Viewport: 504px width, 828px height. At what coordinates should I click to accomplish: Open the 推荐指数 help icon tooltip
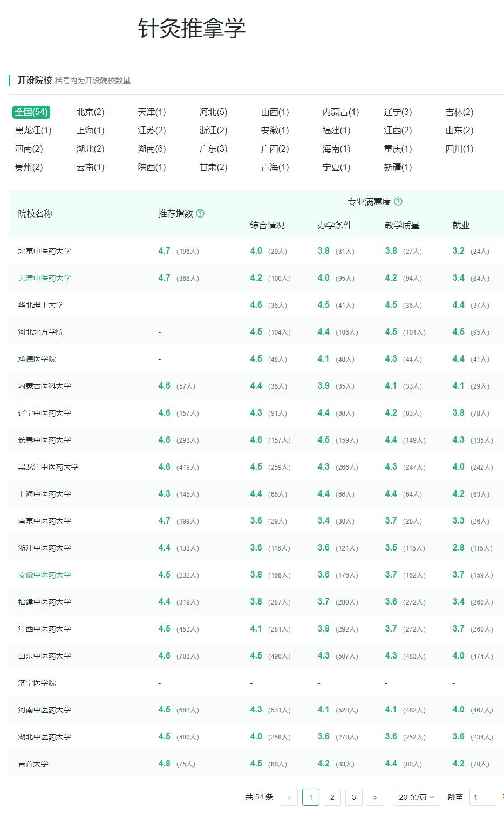[200, 213]
